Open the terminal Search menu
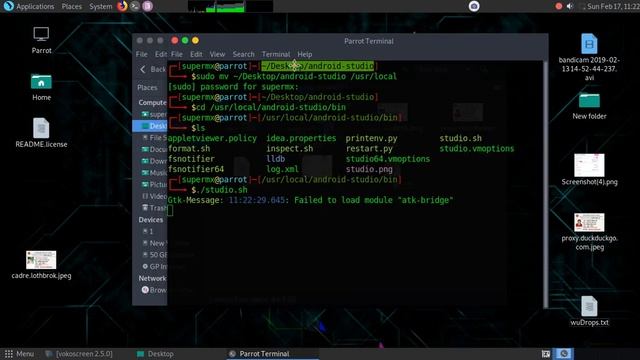Image resolution: width=640 pixels, height=360 pixels. coord(243,54)
